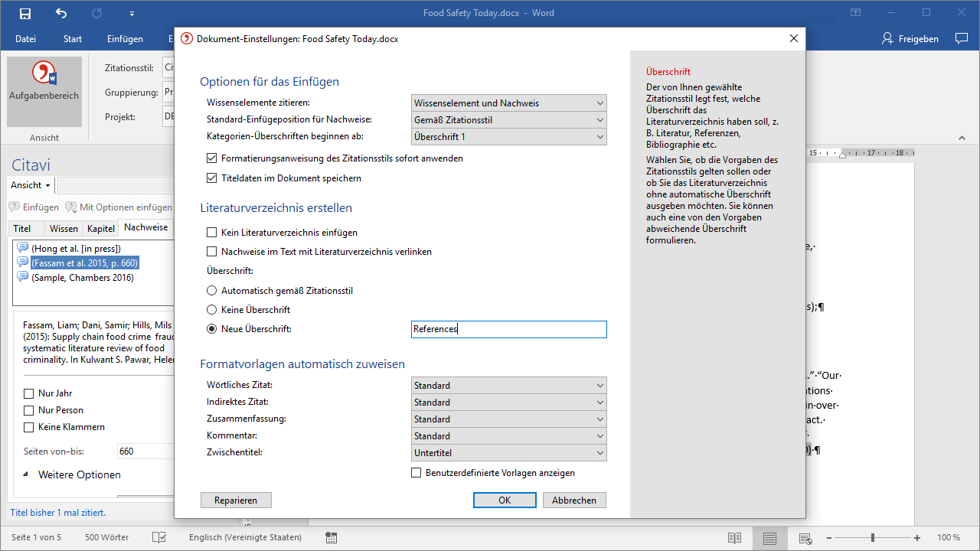This screenshot has width=980, height=551.
Task: Select Automatisch gemäß Zitationsstil radio button
Action: click(x=212, y=291)
